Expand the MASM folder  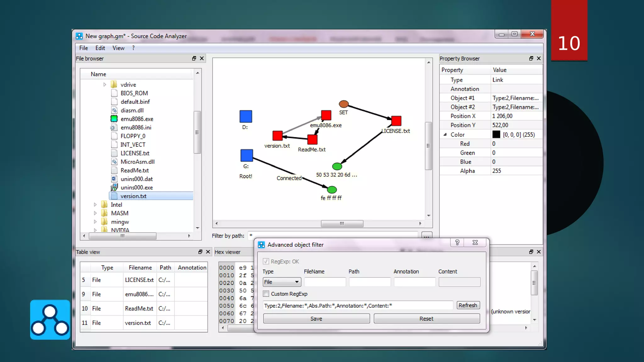(x=95, y=213)
